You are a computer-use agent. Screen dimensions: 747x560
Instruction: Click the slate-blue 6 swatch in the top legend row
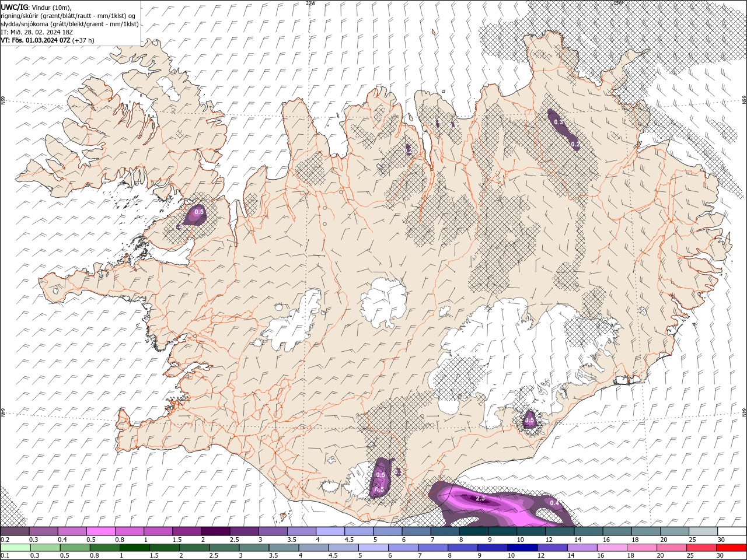[416, 531]
